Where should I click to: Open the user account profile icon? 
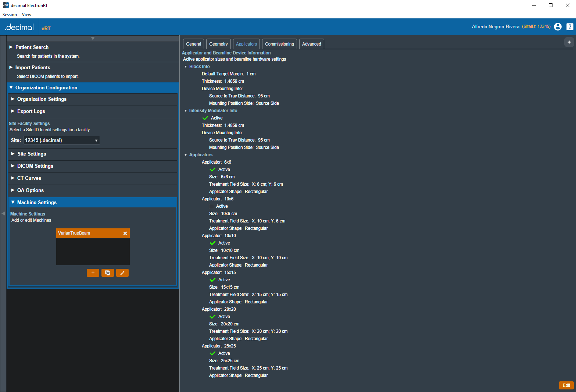[x=558, y=26]
